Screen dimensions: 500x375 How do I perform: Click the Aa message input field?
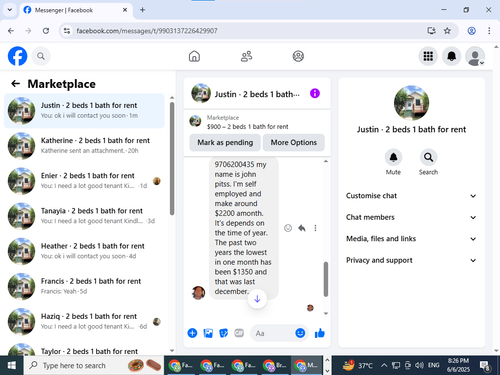pyautogui.click(x=272, y=333)
